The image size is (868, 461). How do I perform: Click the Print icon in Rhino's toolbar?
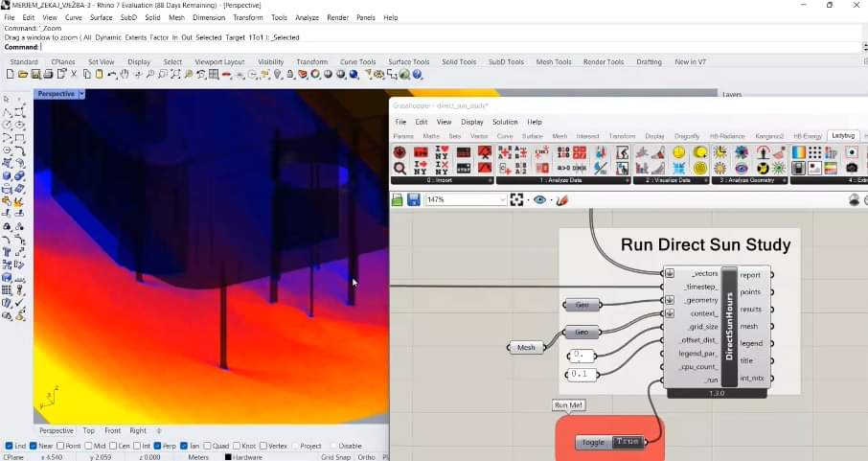[x=48, y=74]
